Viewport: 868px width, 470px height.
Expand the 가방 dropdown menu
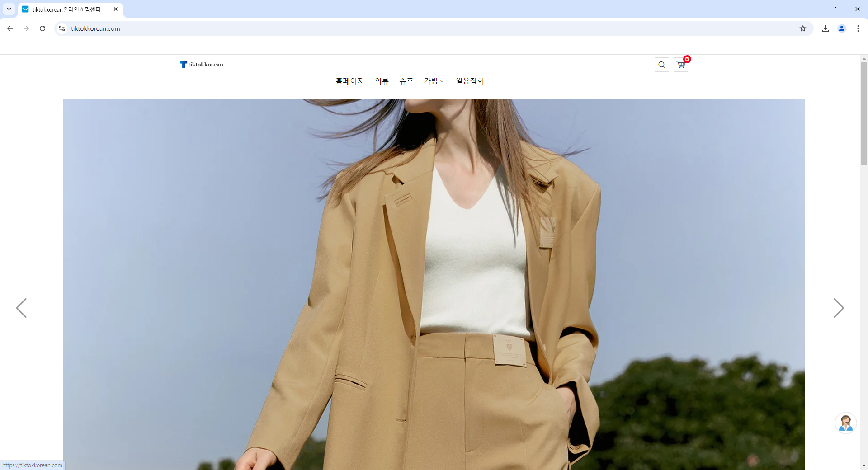[x=434, y=81]
